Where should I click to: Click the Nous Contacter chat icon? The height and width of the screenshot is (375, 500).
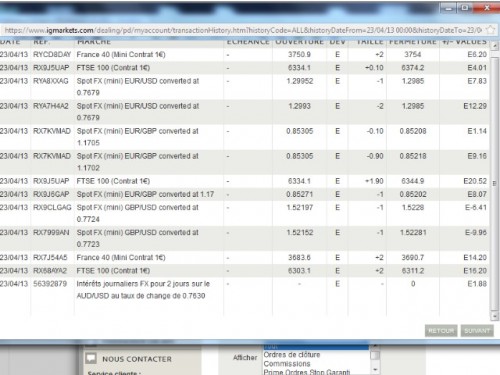pyautogui.click(x=91, y=358)
